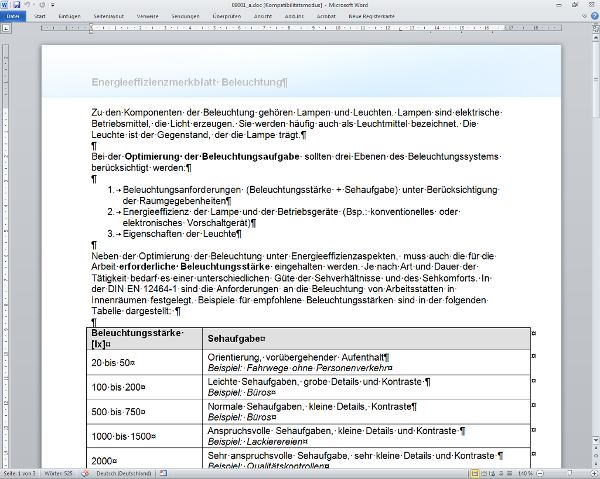Switch to the Einfügen ribbon tab
Viewport: 600px width, 479px height.
[x=71, y=17]
